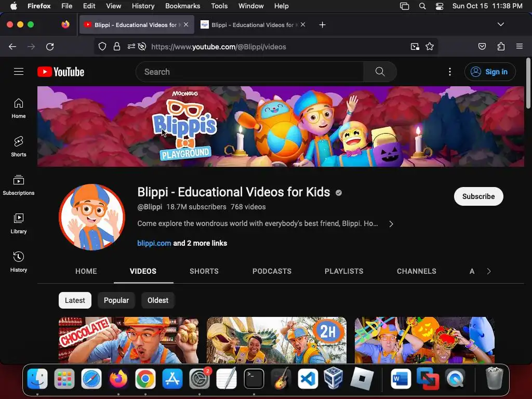
Task: Select the Latest sort chip
Action: (x=75, y=300)
